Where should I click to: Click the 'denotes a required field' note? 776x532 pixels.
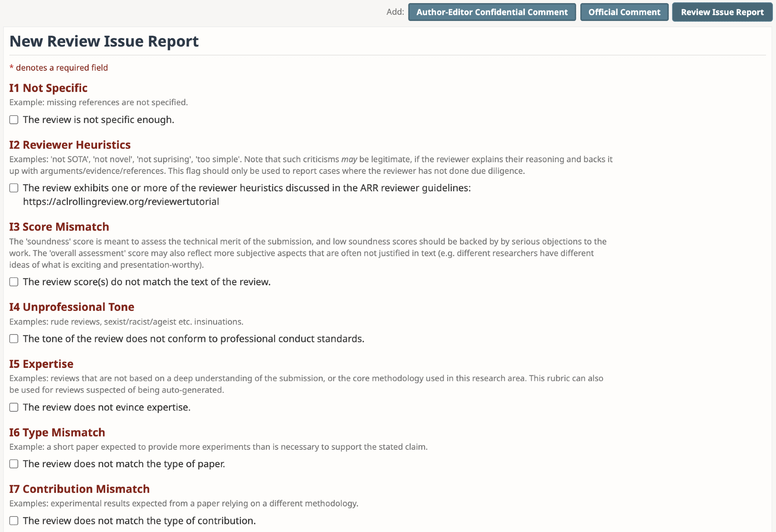(59, 68)
